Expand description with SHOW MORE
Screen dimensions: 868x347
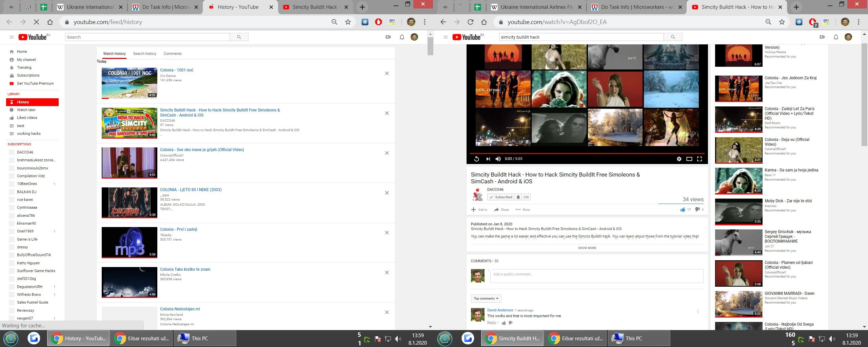coord(587,248)
